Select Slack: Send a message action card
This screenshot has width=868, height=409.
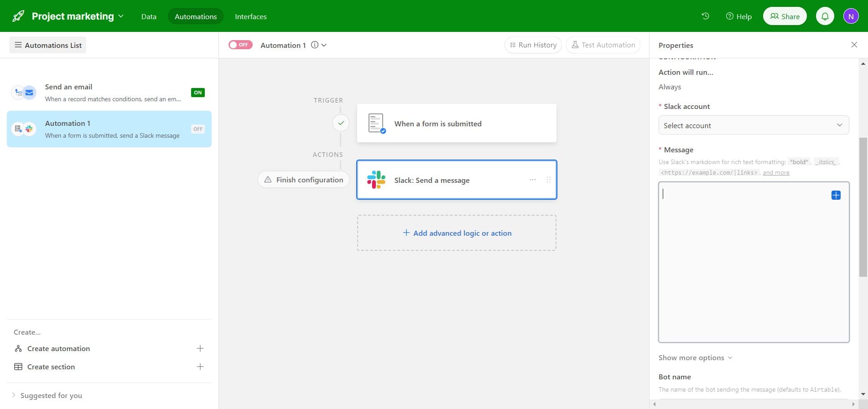coord(457,180)
